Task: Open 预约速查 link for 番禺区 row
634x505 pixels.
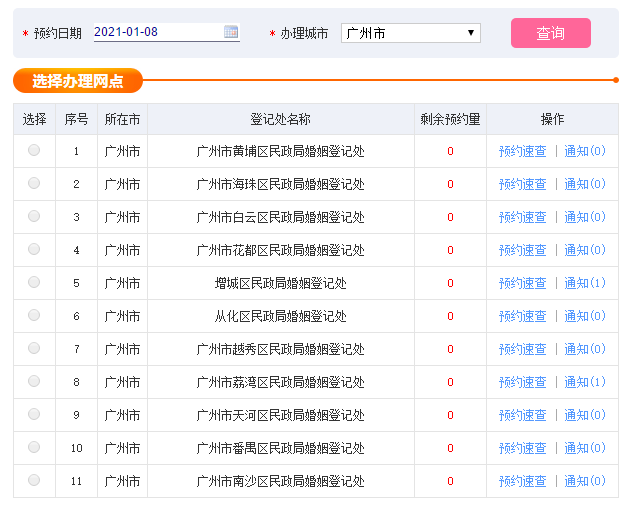Action: point(522,448)
